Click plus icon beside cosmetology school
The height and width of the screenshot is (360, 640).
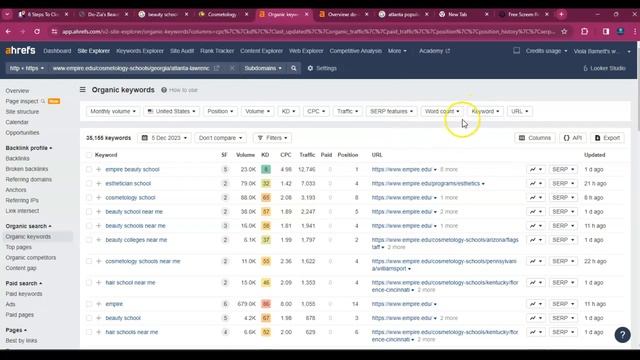pos(98,198)
